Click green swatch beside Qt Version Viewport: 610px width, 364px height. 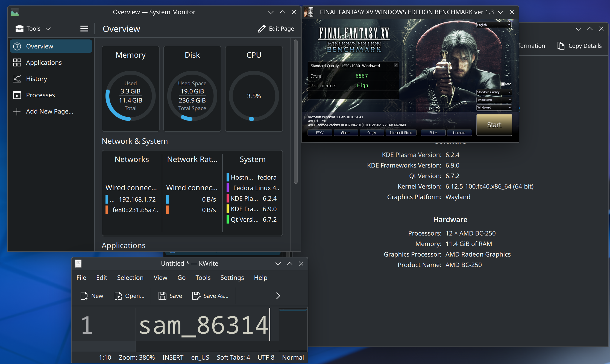click(x=228, y=219)
